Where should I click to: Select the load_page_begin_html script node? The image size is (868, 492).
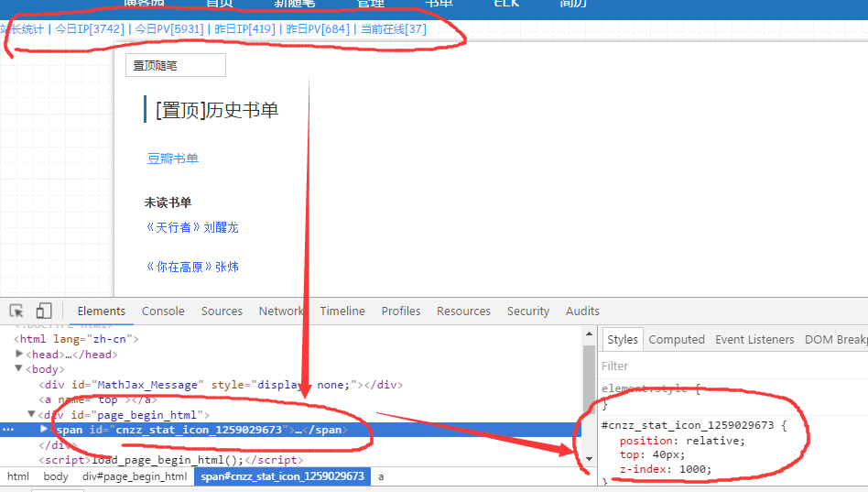point(171,460)
